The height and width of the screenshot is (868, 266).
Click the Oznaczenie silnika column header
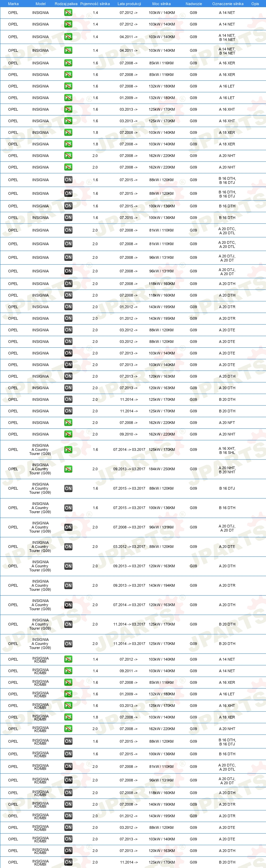[228, 4]
